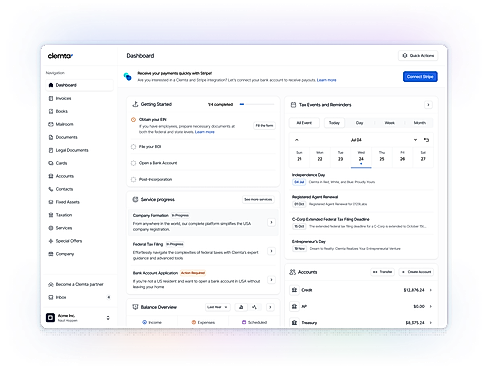The image size is (488, 368).
Task: Click the Getting Started panel icon
Action: pos(135,104)
